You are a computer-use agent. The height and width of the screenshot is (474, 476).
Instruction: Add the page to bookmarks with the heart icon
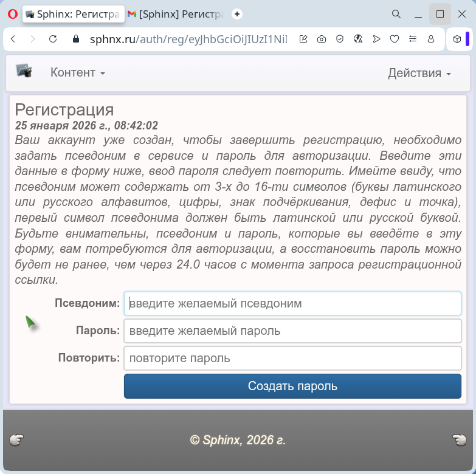pyautogui.click(x=395, y=39)
